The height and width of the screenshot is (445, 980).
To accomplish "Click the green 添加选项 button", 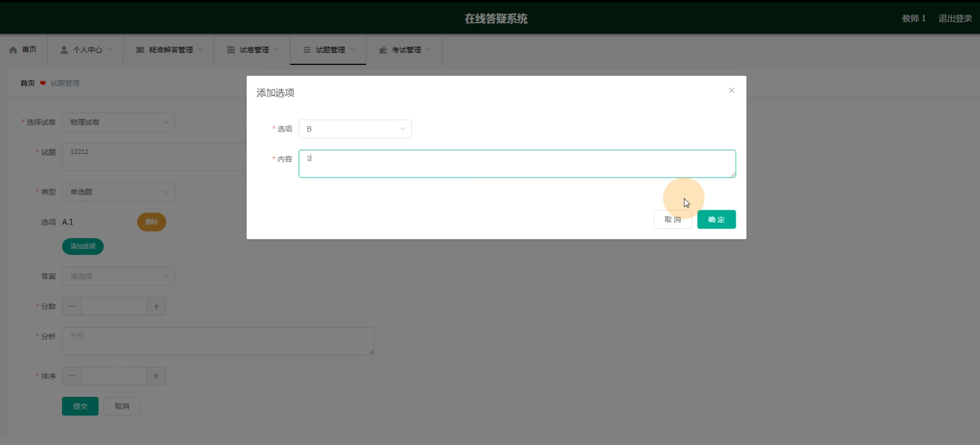I will pos(83,247).
